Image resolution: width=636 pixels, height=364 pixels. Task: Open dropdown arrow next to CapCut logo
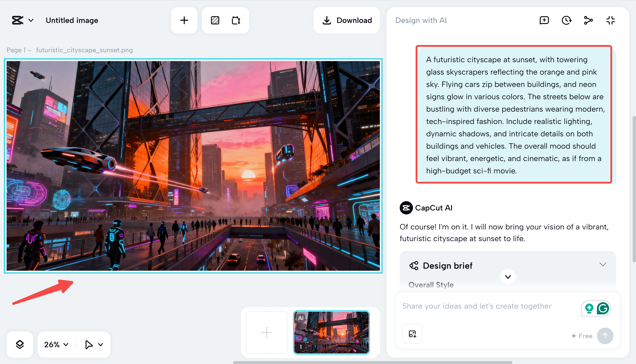[31, 20]
